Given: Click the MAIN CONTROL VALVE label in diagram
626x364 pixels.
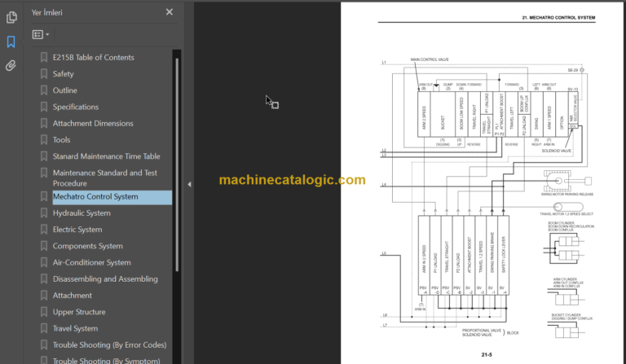Looking at the screenshot, I should (430, 59).
